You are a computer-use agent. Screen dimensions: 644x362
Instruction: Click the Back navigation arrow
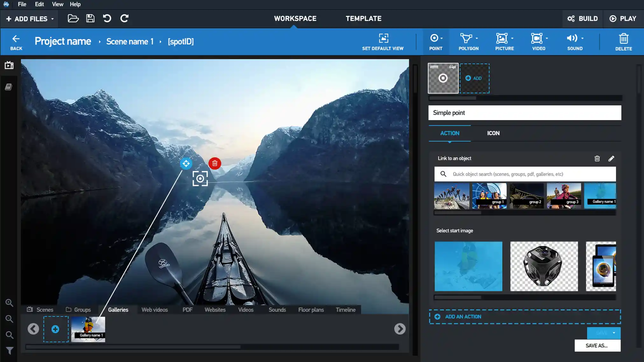16,39
